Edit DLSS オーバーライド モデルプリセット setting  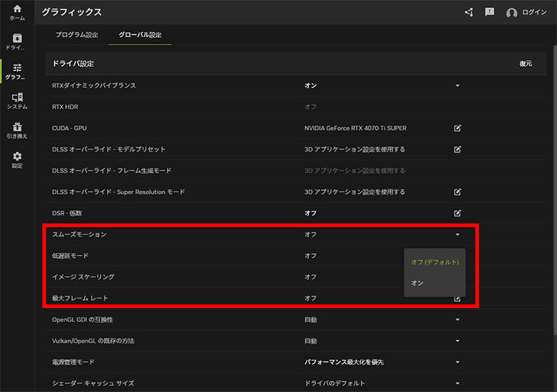[x=457, y=149]
